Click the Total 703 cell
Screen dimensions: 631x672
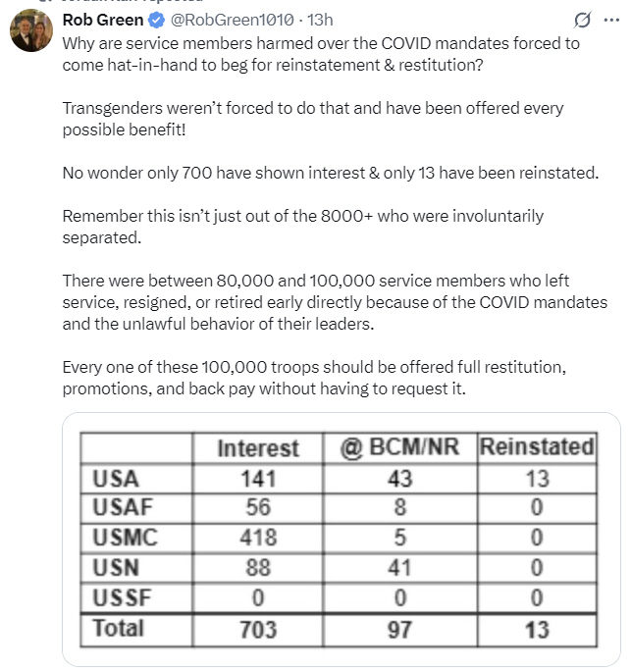pos(258,630)
